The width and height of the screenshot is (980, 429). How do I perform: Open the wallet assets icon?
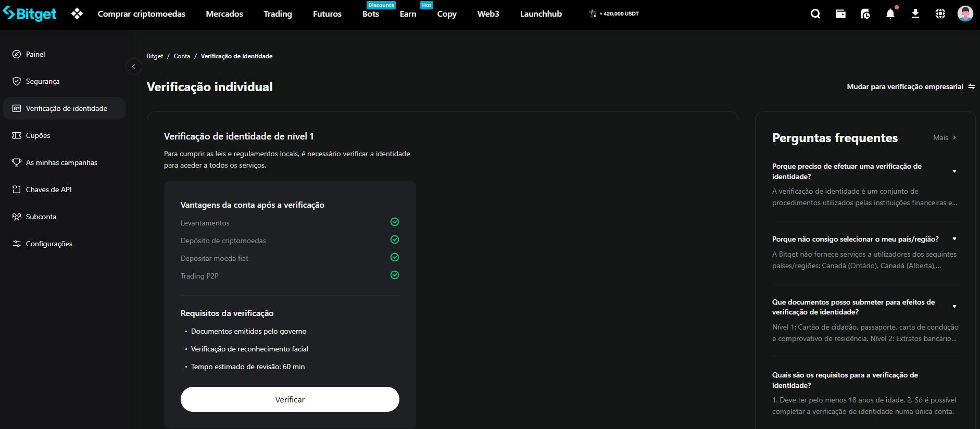840,14
